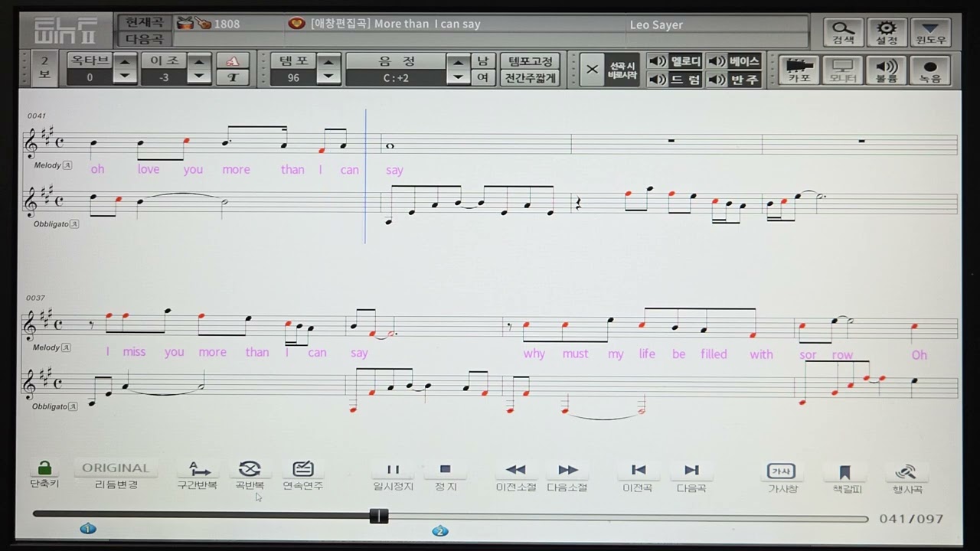The height and width of the screenshot is (551, 980).
Task: Click the 현재곡 current song label
Action: click(144, 23)
